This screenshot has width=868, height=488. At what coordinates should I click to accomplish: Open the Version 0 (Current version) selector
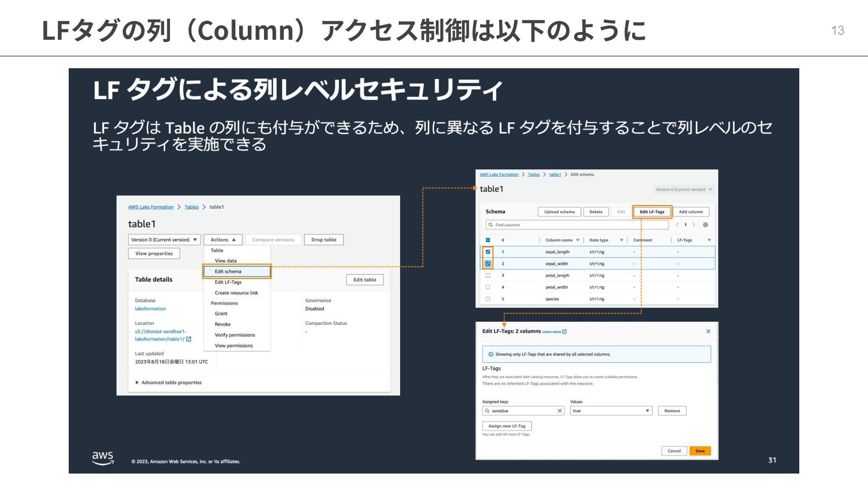click(x=165, y=240)
